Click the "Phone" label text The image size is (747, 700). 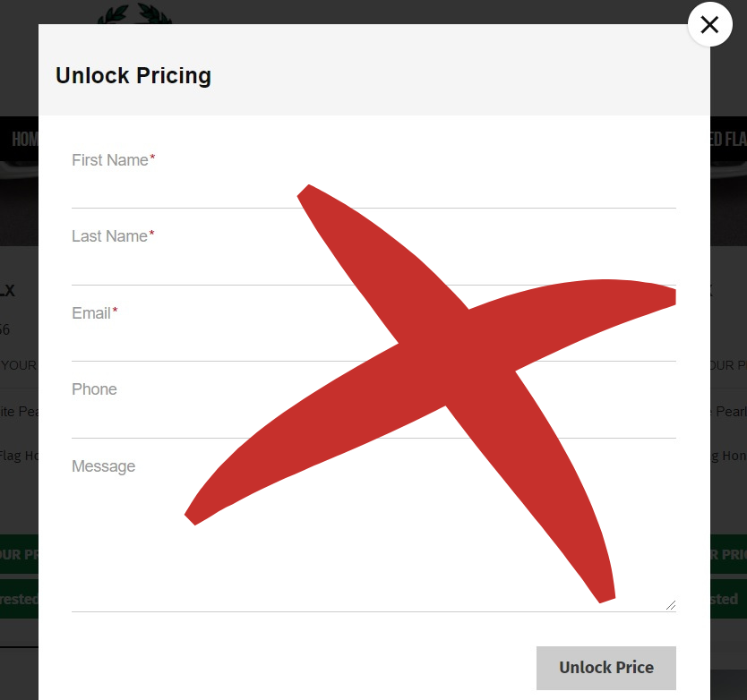click(x=94, y=389)
